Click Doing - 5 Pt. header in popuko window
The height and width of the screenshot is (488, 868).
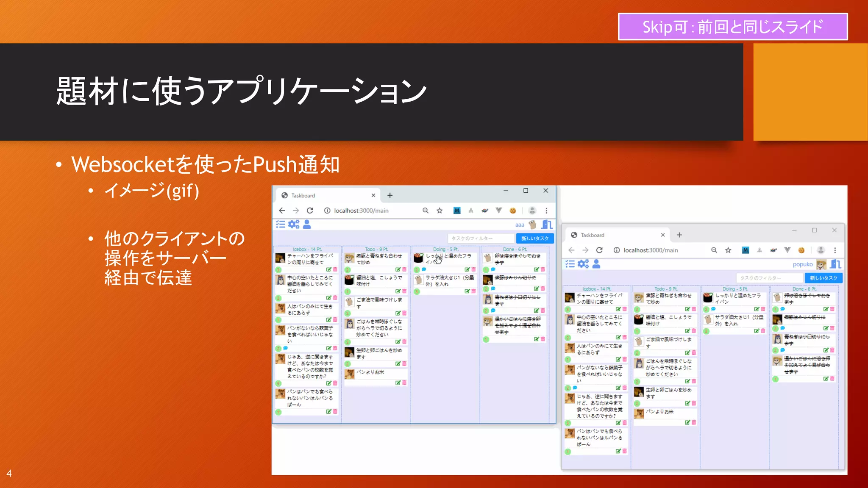coord(735,289)
